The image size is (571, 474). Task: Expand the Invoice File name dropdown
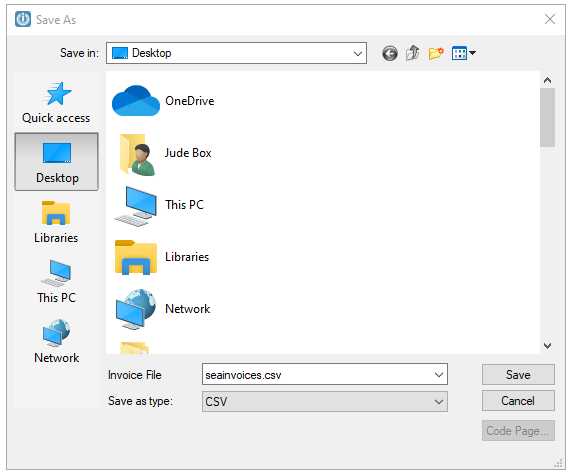(x=439, y=375)
